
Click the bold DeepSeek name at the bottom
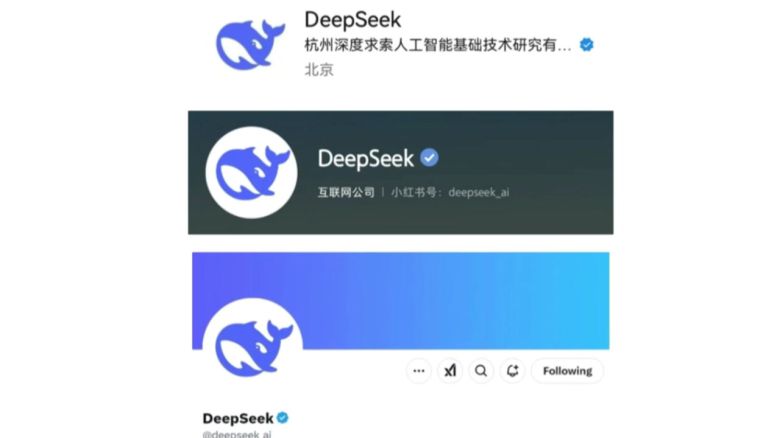[x=238, y=418]
